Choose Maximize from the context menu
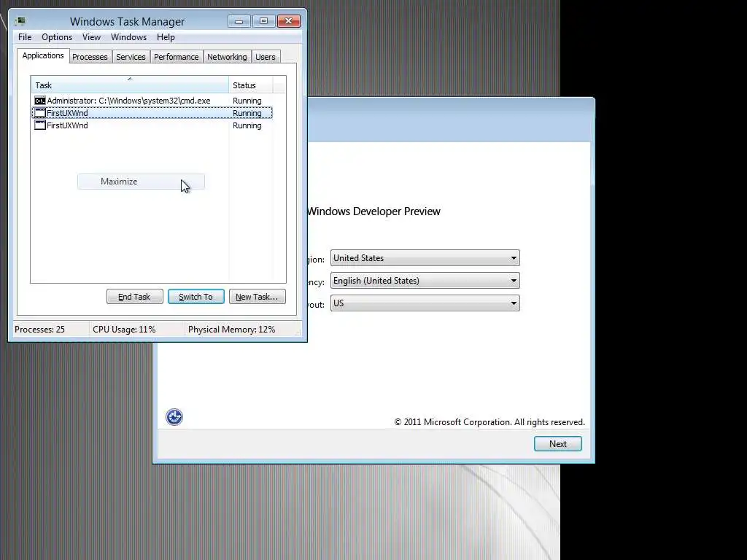This screenshot has height=560, width=747. coord(141,182)
